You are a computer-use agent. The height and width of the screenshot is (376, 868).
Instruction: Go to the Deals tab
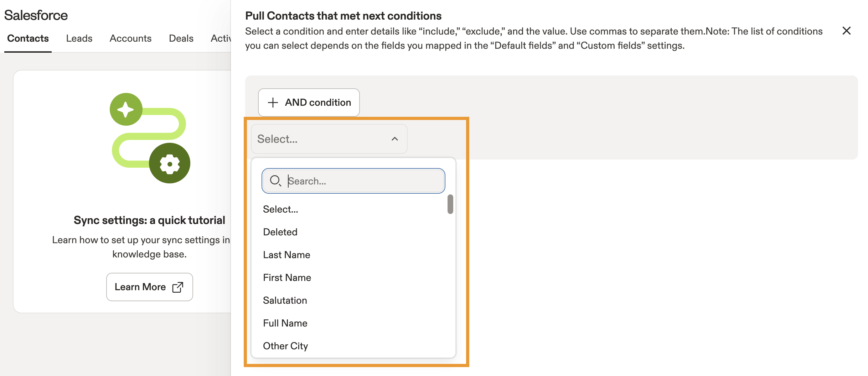pyautogui.click(x=181, y=38)
